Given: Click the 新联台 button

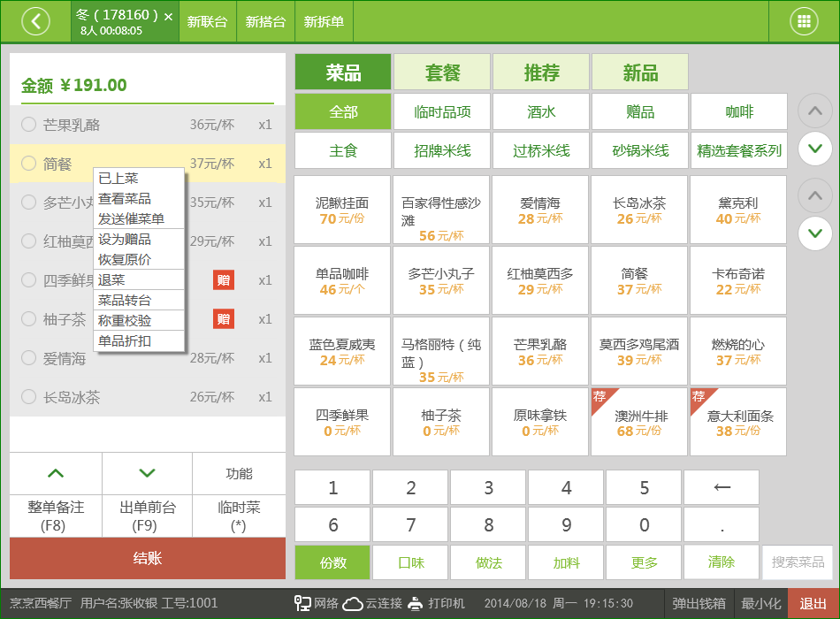Looking at the screenshot, I should [207, 21].
